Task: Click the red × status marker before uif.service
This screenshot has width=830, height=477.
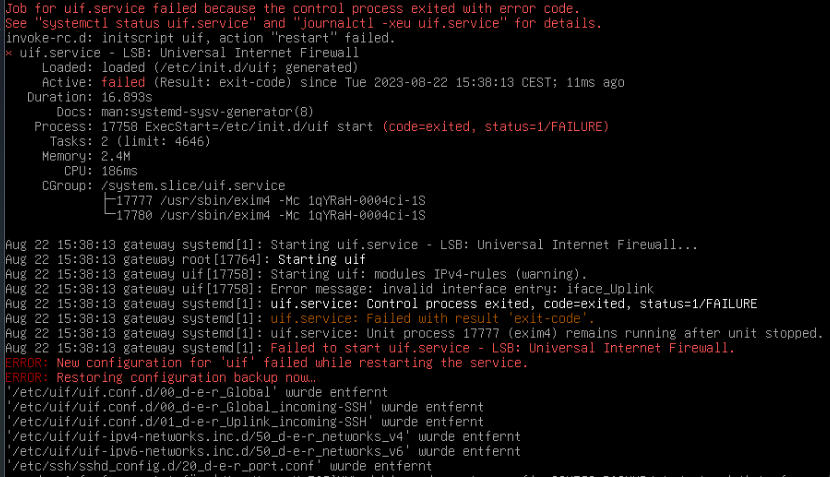Action: click(9, 53)
